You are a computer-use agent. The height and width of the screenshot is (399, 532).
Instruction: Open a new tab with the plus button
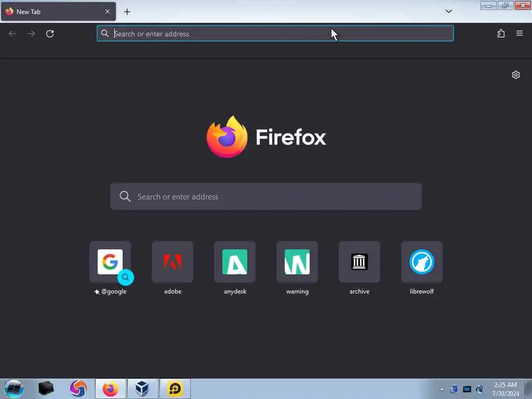point(127,12)
